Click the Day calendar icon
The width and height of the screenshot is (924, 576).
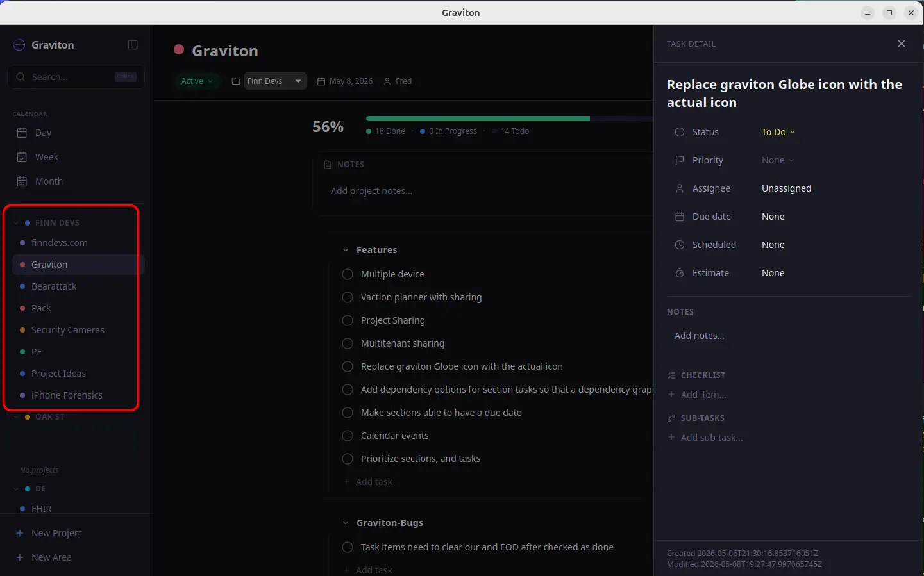pyautogui.click(x=22, y=133)
